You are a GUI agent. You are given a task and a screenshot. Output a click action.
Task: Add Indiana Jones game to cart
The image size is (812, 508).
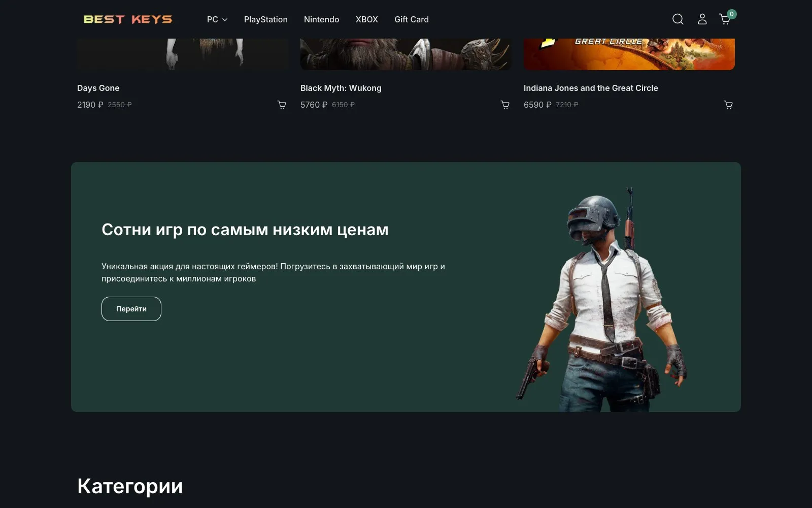(728, 105)
